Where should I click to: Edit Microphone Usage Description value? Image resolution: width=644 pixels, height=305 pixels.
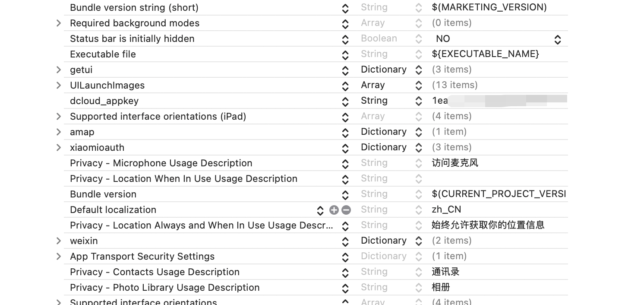pyautogui.click(x=455, y=163)
